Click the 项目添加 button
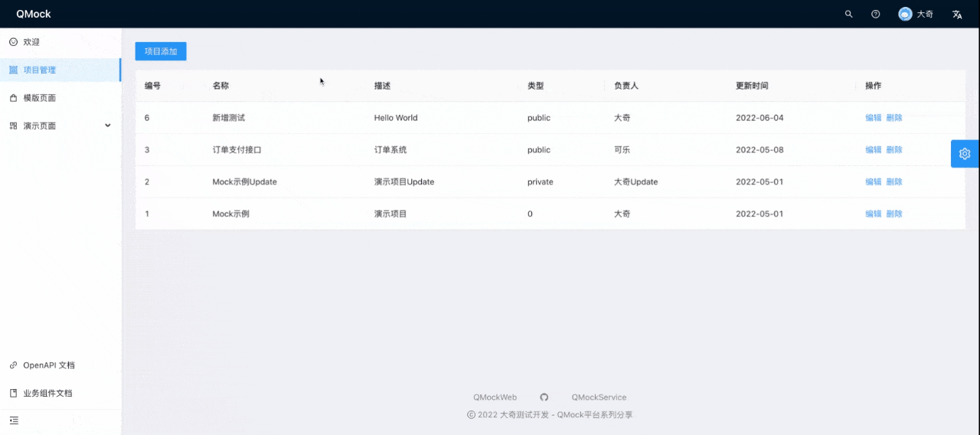This screenshot has height=435, width=980. click(x=161, y=51)
